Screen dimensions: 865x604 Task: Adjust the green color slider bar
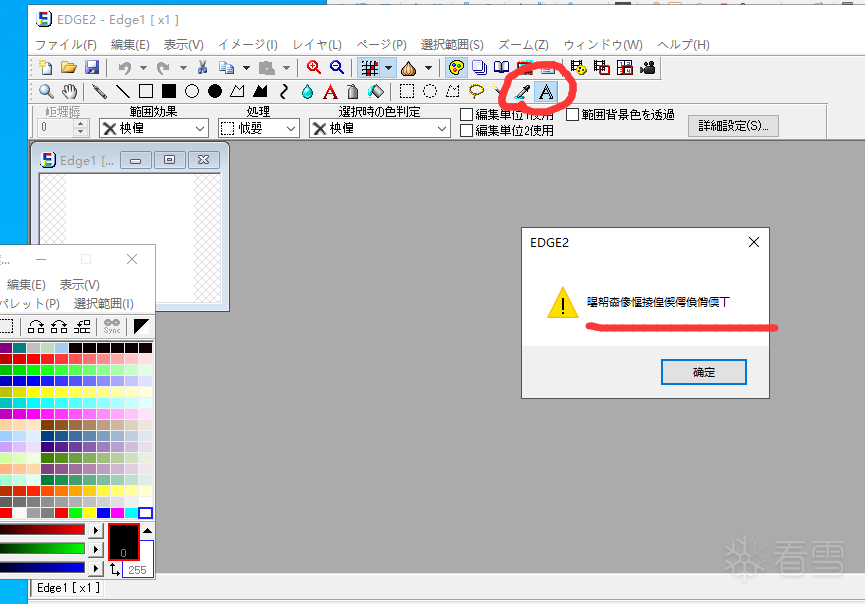point(42,549)
